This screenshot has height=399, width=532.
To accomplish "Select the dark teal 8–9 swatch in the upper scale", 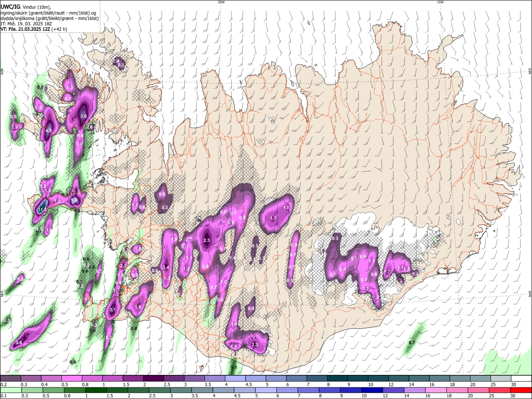I will 337,379.
